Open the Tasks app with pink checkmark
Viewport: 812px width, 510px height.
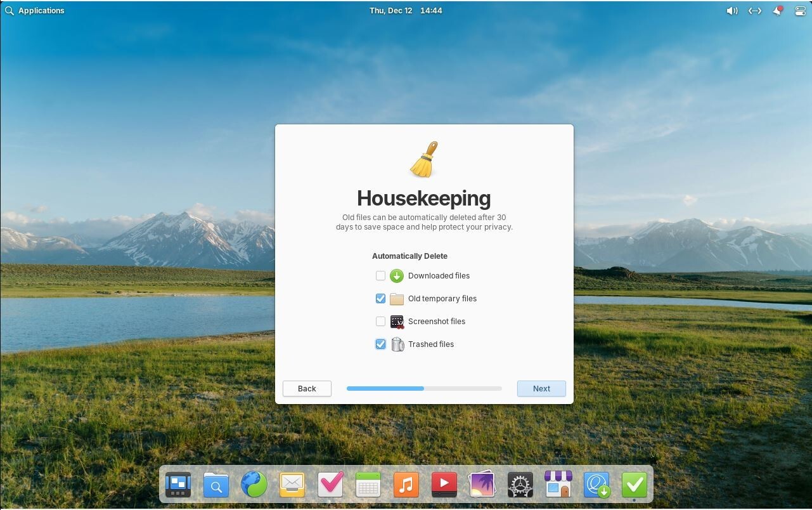coord(330,485)
